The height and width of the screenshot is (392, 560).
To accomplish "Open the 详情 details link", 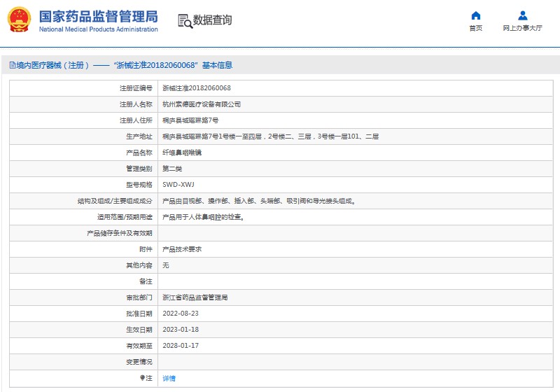I will coord(169,378).
